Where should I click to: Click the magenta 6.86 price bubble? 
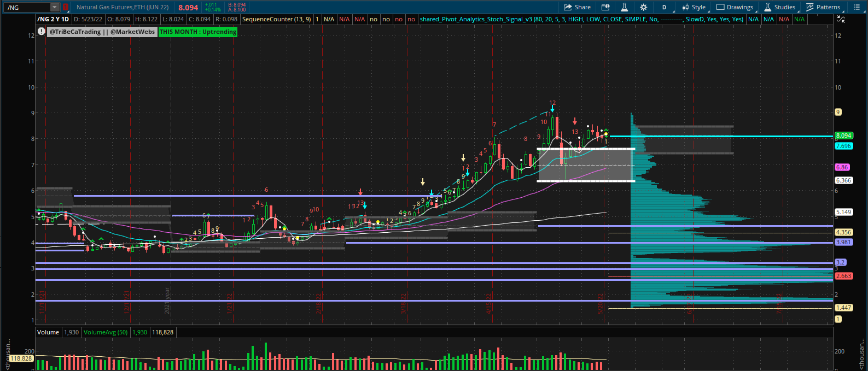pyautogui.click(x=842, y=167)
